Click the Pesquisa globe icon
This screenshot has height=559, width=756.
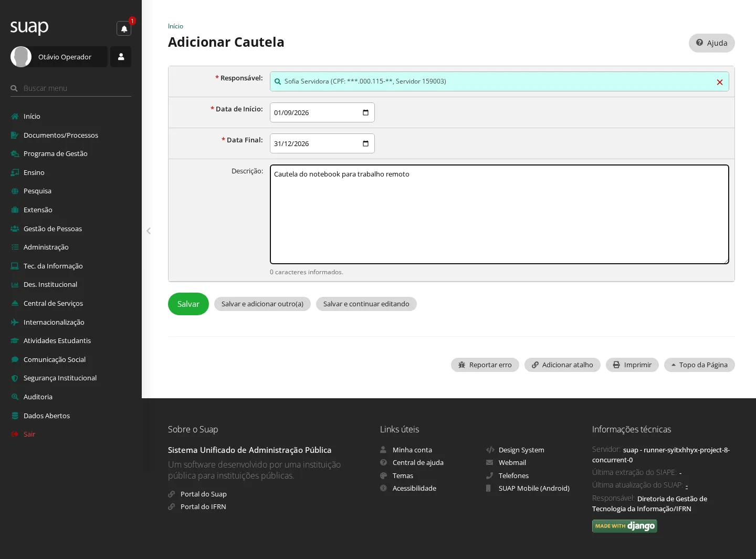(15, 191)
